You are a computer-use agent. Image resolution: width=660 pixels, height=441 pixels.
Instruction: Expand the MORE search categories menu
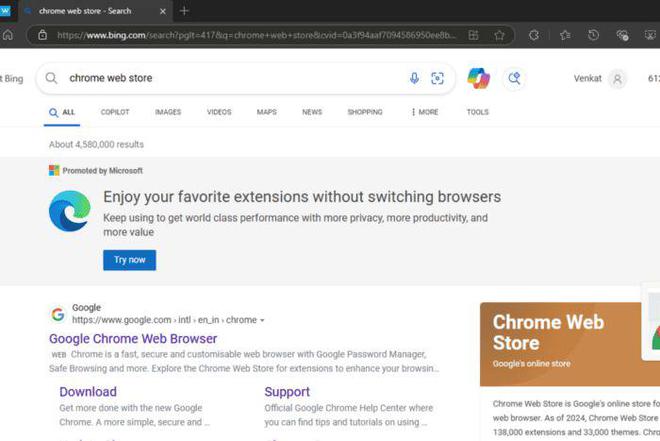pos(425,112)
